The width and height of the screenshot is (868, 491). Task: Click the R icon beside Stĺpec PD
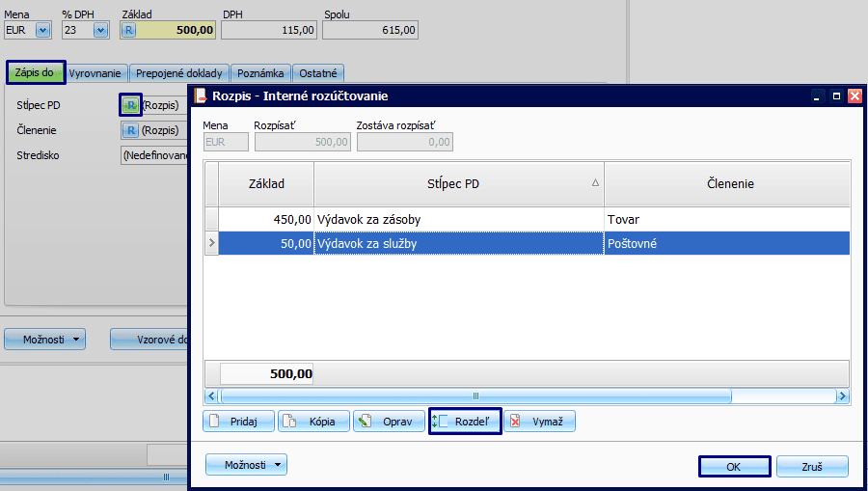tap(130, 105)
